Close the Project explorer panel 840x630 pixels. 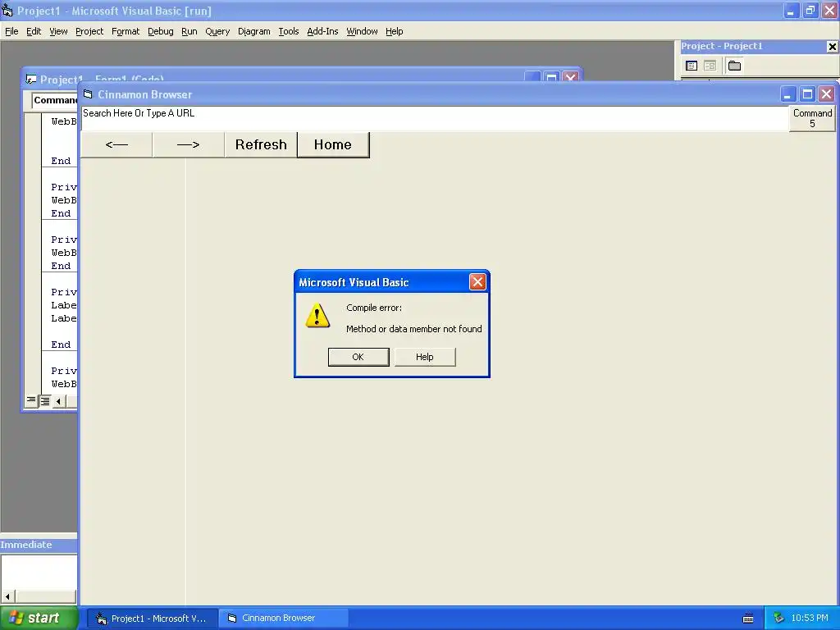(x=832, y=47)
